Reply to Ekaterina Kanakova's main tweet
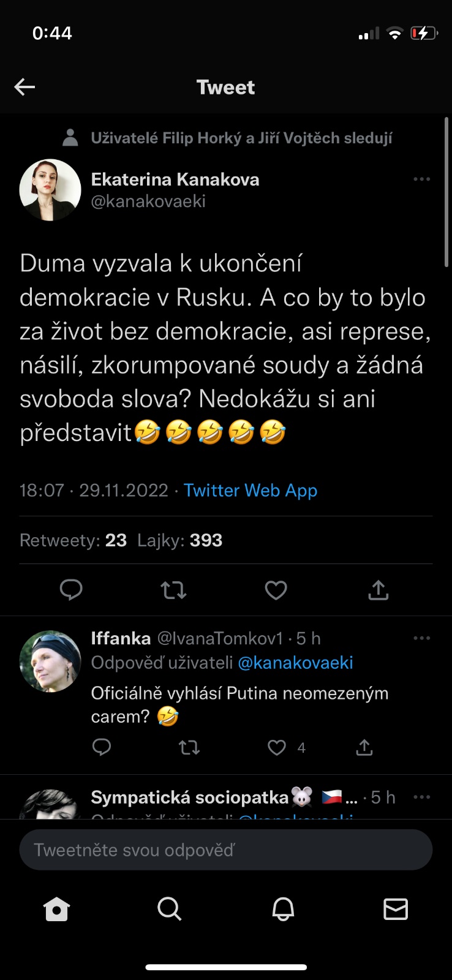The height and width of the screenshot is (980, 452). coord(71,590)
